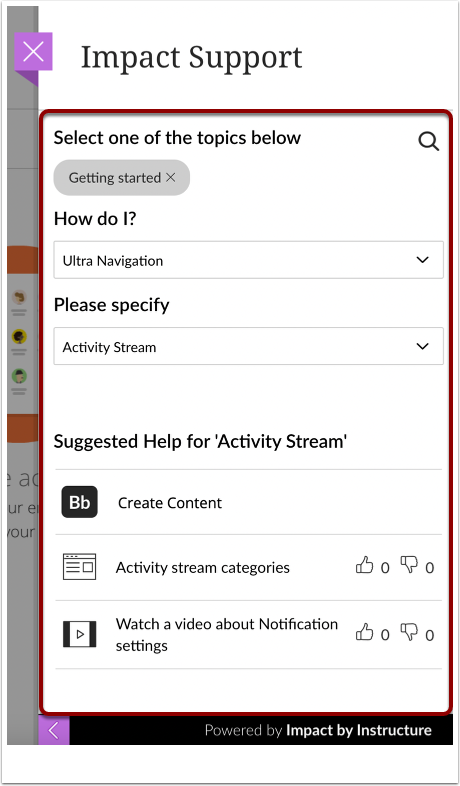Thumbs up Activity stream categories

364,566
